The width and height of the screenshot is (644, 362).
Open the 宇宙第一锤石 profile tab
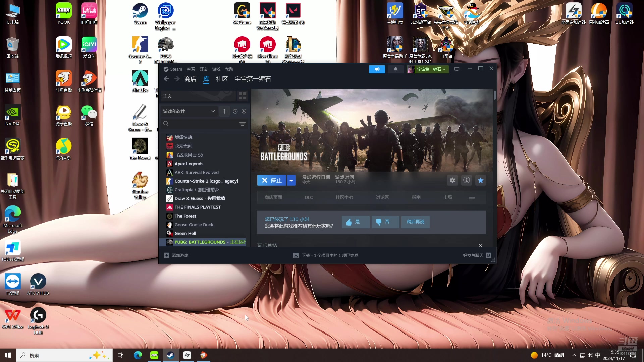pyautogui.click(x=253, y=79)
